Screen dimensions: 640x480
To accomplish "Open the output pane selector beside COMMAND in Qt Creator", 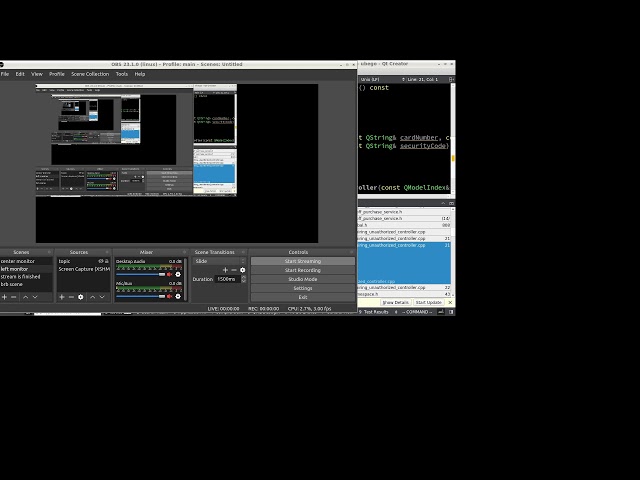I will (x=396, y=312).
